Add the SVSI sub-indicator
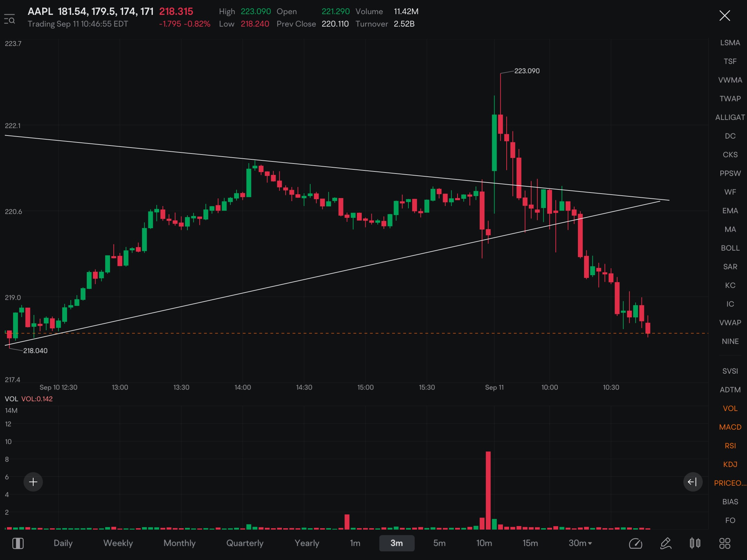The height and width of the screenshot is (560, 747). click(730, 371)
